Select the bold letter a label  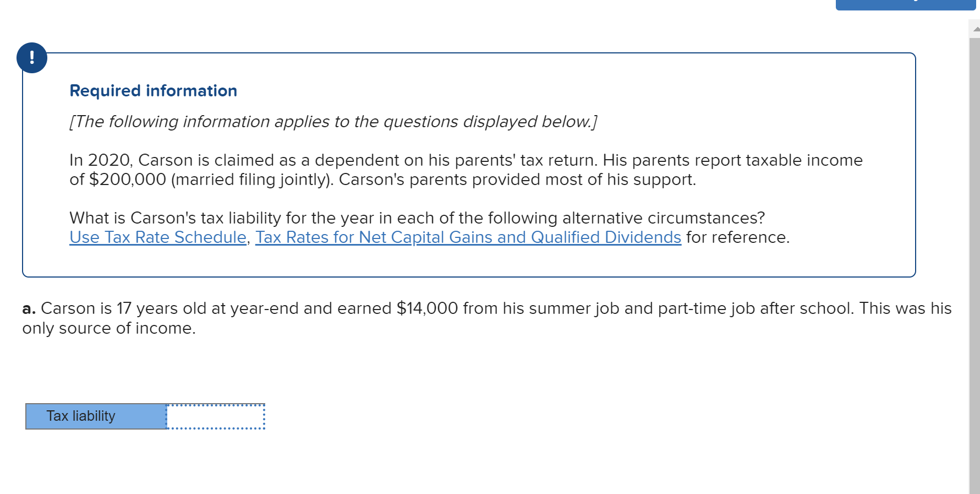(29, 308)
